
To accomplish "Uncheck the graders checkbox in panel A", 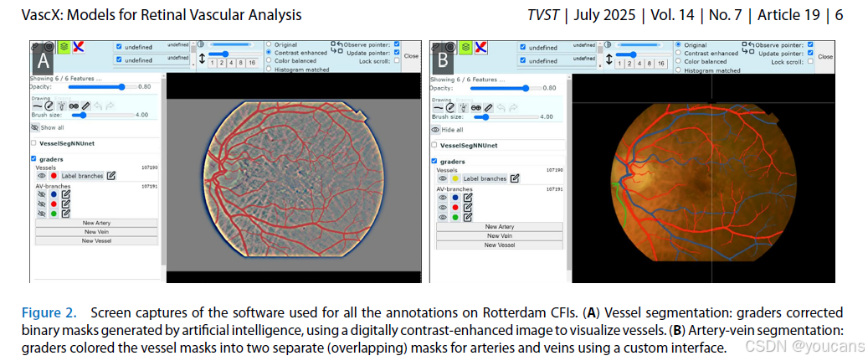I will point(33,158).
